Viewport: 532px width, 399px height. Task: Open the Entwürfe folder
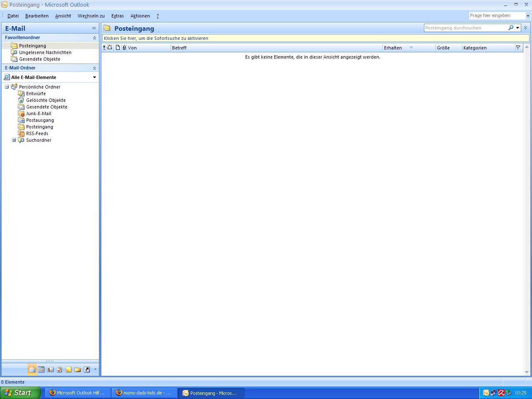36,94
